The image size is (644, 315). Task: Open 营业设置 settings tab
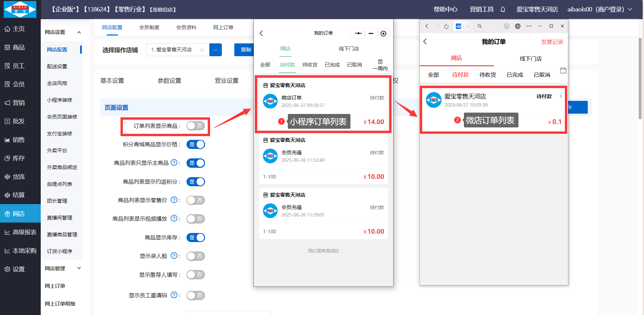(227, 81)
